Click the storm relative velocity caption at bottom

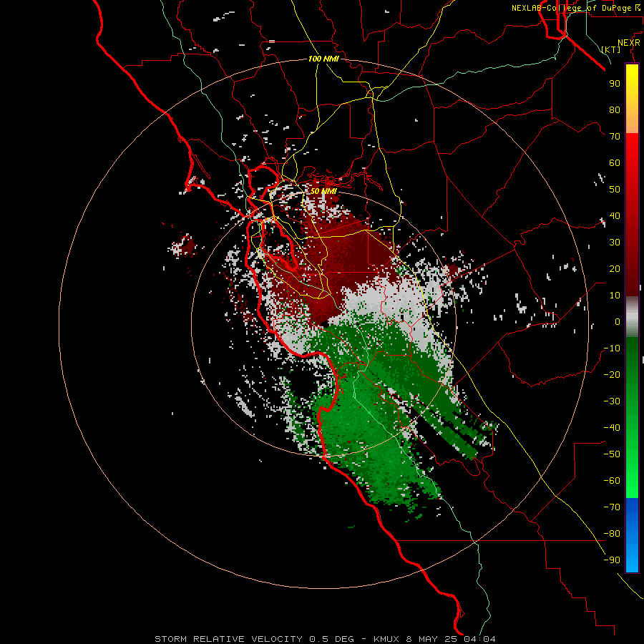click(x=325, y=639)
